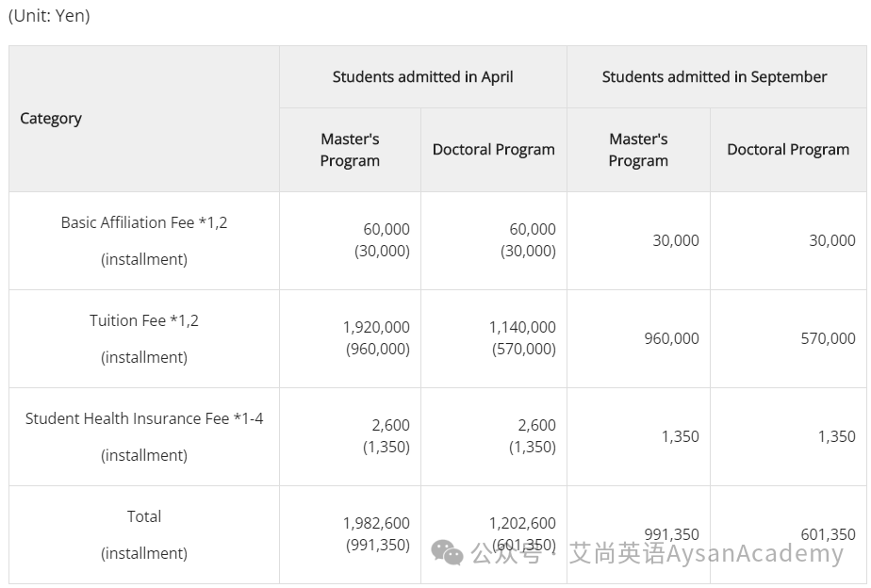Click the Category column header

tap(51, 119)
